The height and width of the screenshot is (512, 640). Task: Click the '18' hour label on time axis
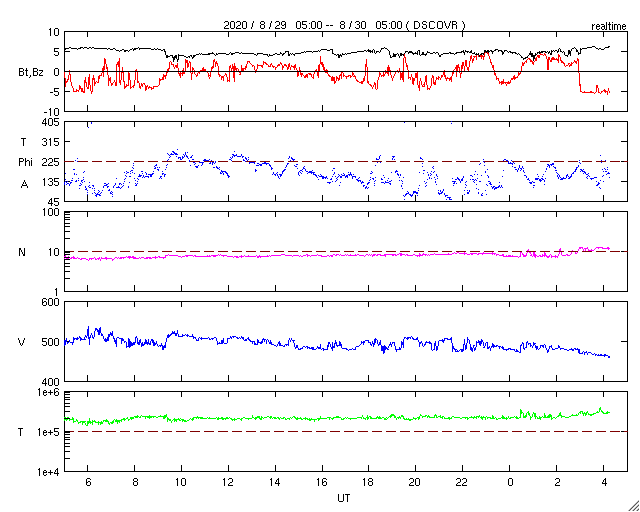pyautogui.click(x=369, y=482)
